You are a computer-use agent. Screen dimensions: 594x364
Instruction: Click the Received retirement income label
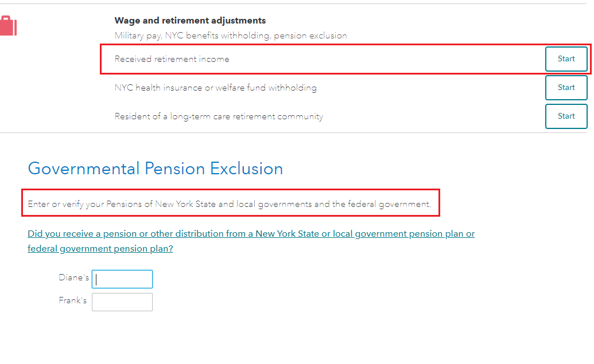pyautogui.click(x=172, y=59)
